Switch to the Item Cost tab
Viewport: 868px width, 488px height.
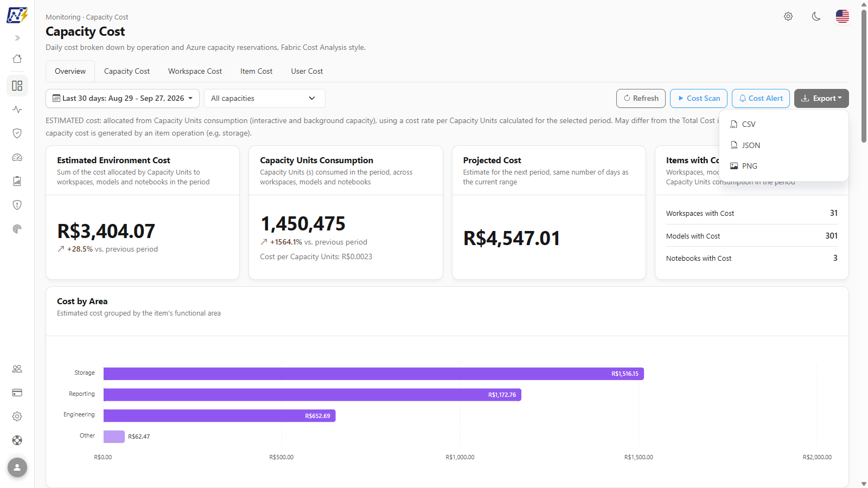[x=257, y=71]
